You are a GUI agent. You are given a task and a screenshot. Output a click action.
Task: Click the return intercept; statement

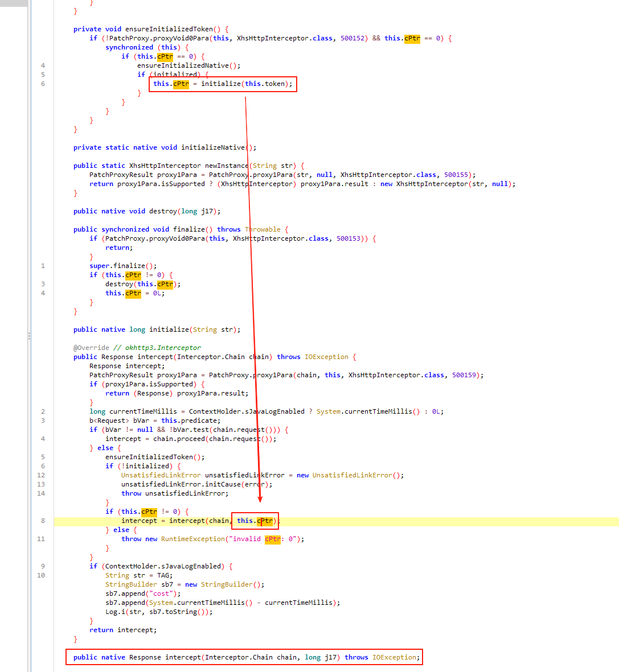pos(123,630)
